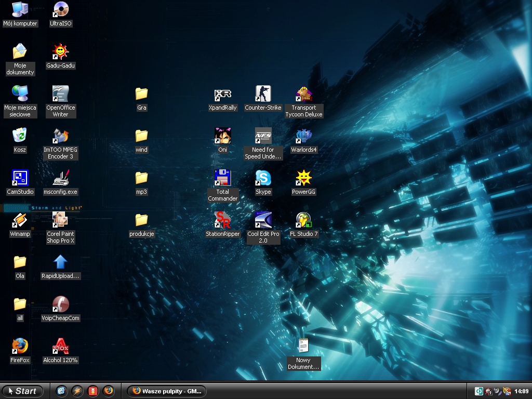Select the StationRipper shortcut
This screenshot has height=399, width=532.
coord(222,220)
